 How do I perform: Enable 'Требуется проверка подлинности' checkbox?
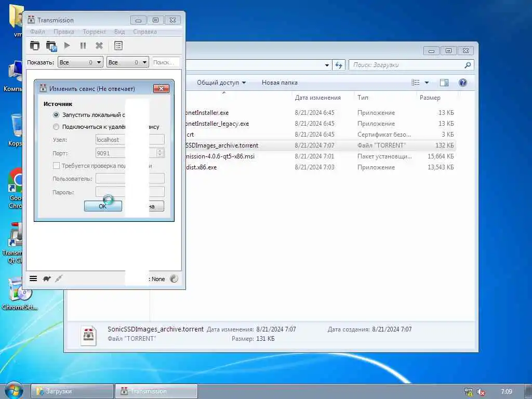[x=56, y=166]
